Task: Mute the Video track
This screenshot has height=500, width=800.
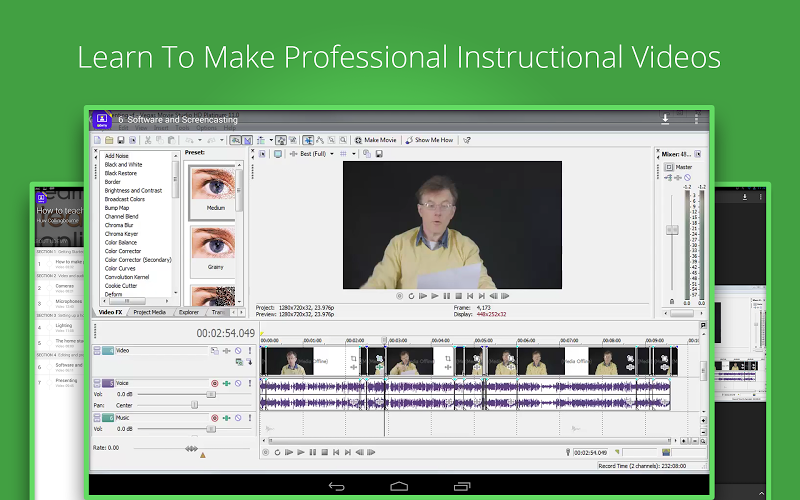Action: [238, 351]
